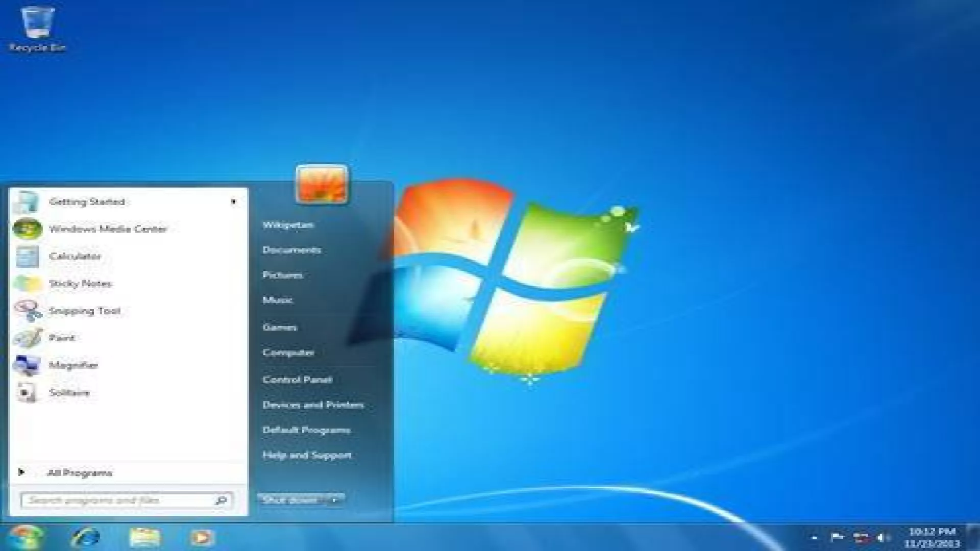Open Control Panel from the Start menu
The width and height of the screenshot is (980, 551).
coord(297,379)
